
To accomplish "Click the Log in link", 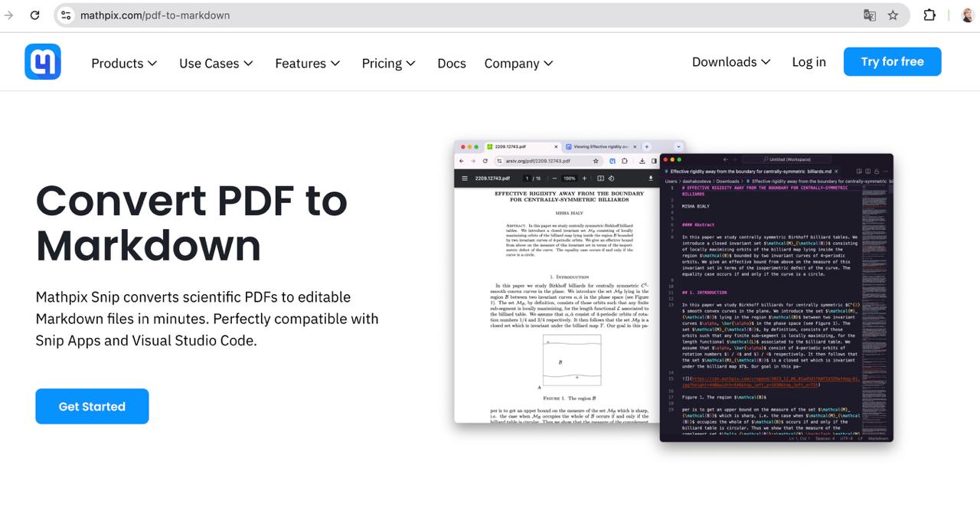I will (808, 62).
